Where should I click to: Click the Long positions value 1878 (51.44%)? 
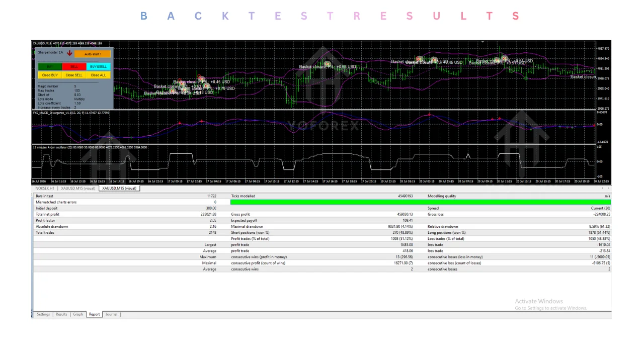click(599, 233)
